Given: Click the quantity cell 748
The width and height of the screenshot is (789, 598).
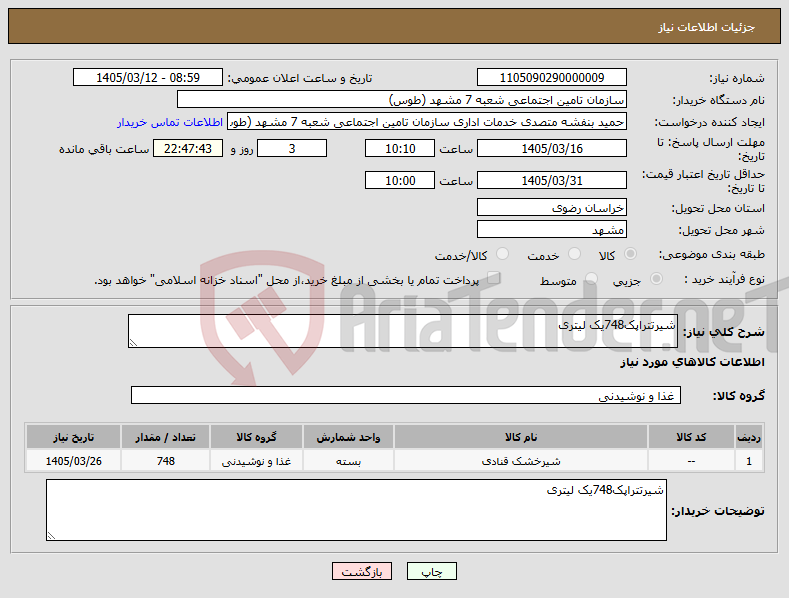Looking at the screenshot, I should click(x=166, y=461).
